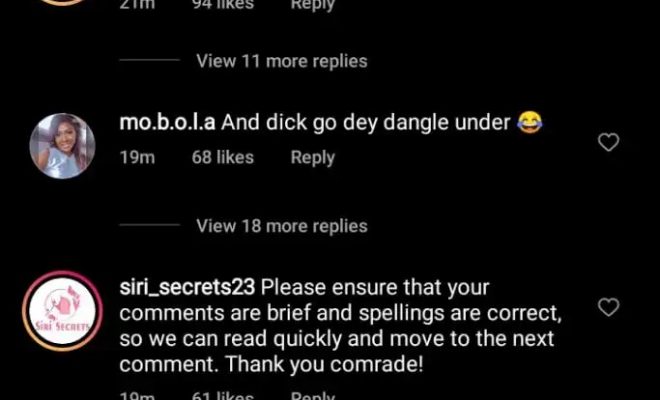Open the Siri Secrets profile avatar
Image resolution: width=660 pixels, height=400 pixels.
[x=62, y=311]
